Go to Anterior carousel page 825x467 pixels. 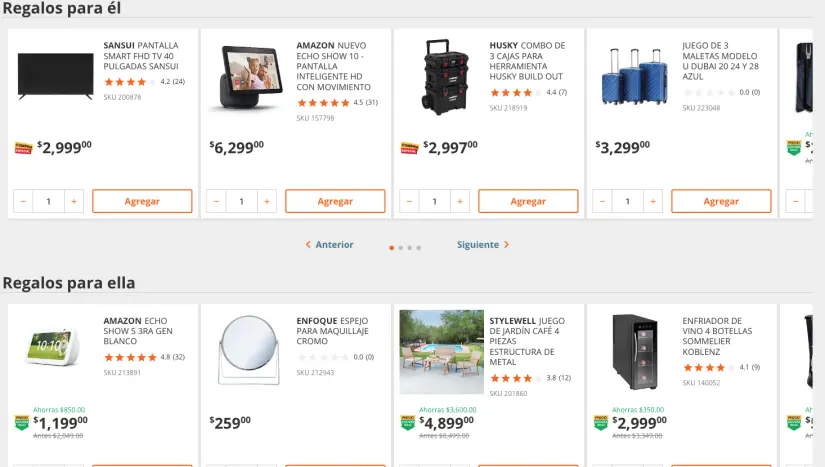coord(330,245)
